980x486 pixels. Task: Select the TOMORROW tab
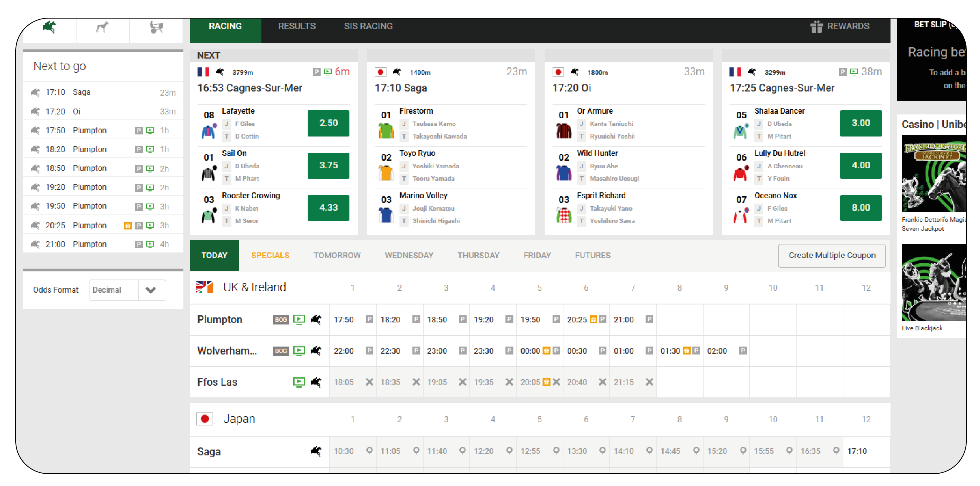pos(337,256)
